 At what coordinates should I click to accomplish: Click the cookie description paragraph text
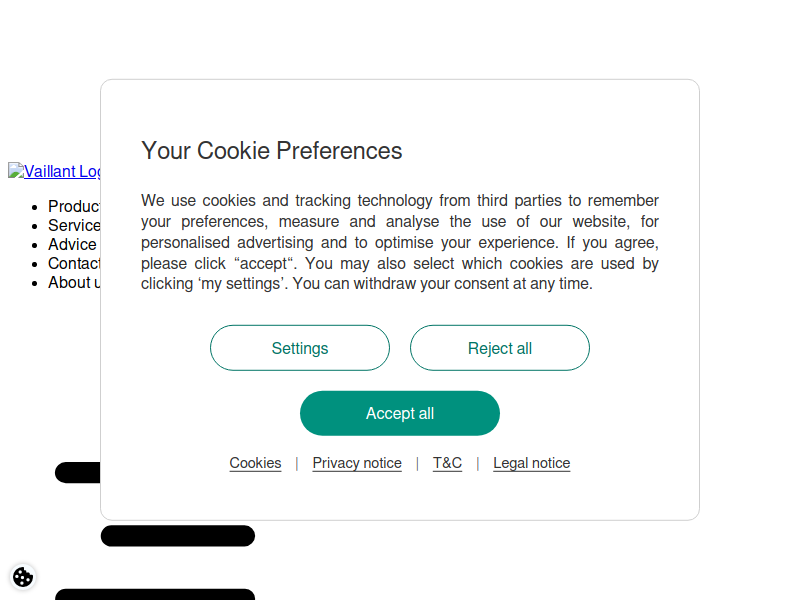click(x=400, y=242)
